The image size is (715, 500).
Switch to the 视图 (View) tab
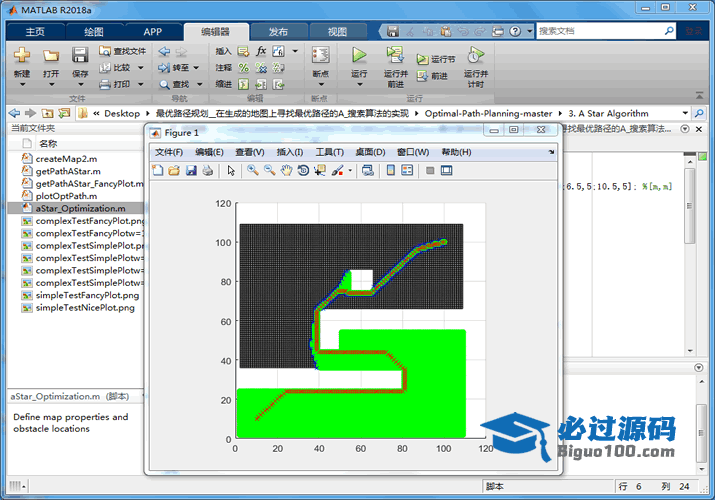(337, 32)
